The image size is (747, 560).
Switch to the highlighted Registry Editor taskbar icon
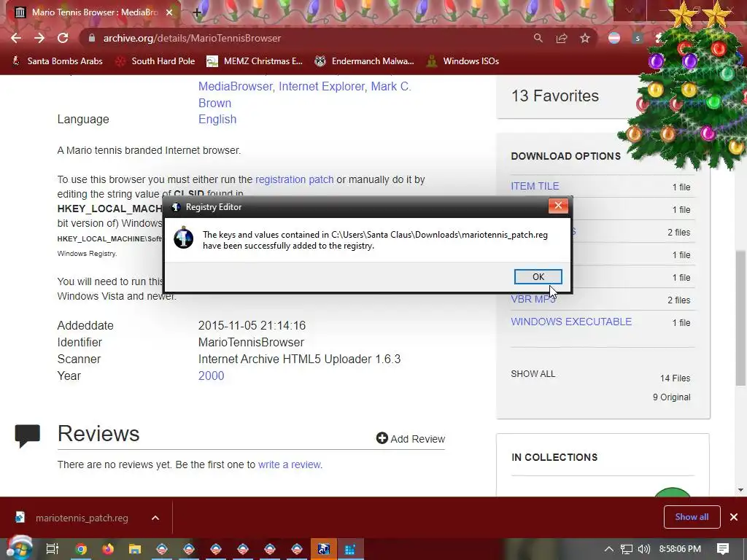point(324,549)
